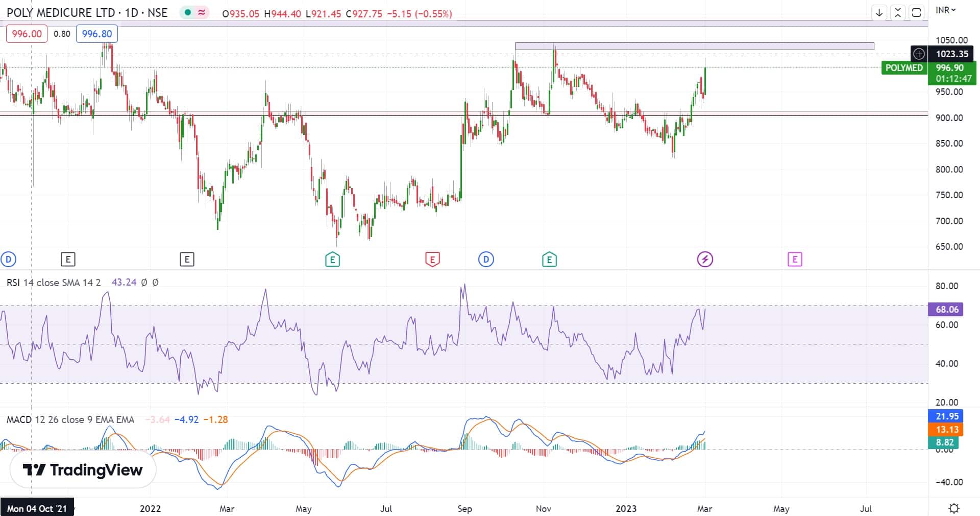This screenshot has width=980, height=516.
Task: Open the pink upcoming E earnings marker
Action: tap(795, 260)
